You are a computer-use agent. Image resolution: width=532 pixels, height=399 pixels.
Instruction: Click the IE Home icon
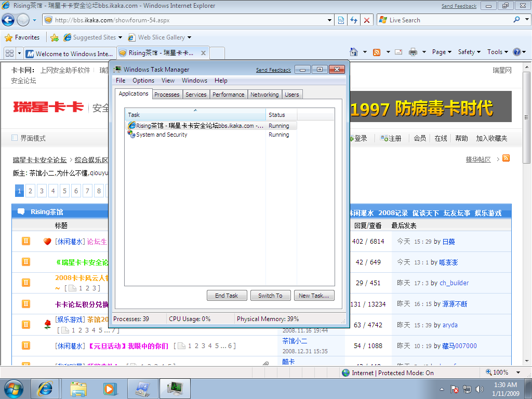point(354,52)
